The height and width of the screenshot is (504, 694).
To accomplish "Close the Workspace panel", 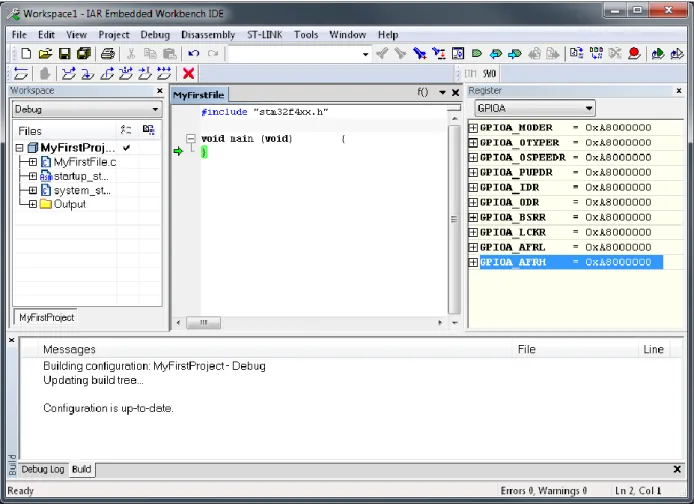I will [160, 91].
